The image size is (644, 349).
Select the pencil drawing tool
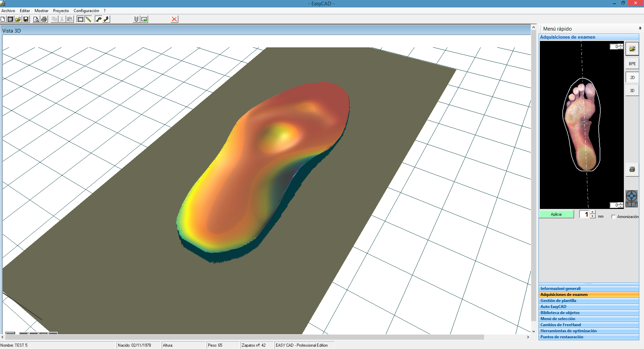coord(88,19)
